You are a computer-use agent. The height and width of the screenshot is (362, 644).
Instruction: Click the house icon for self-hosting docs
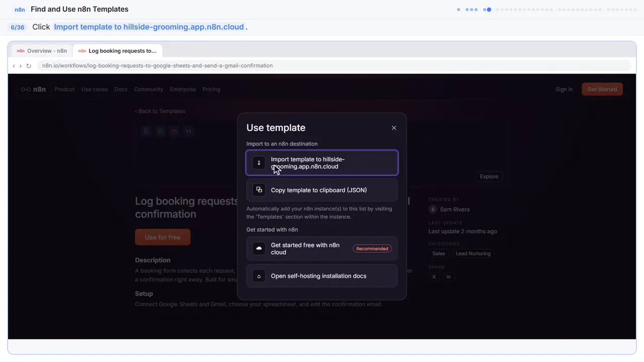point(259,276)
